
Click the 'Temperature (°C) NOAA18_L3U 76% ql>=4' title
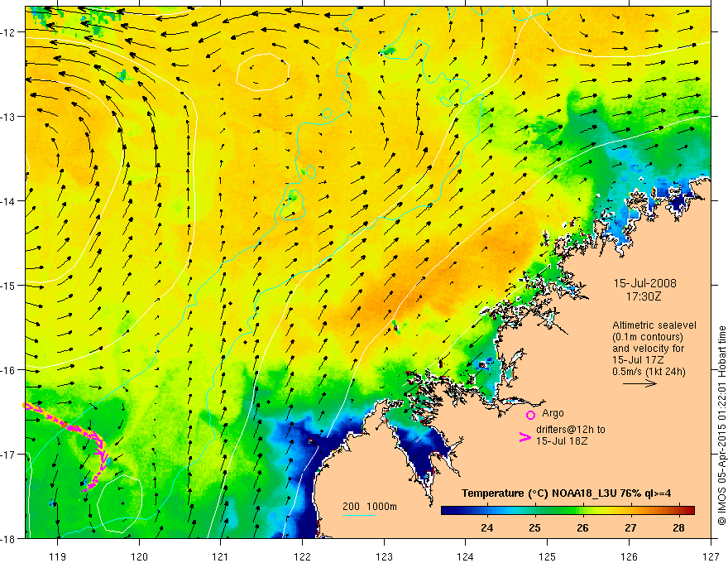point(567,493)
